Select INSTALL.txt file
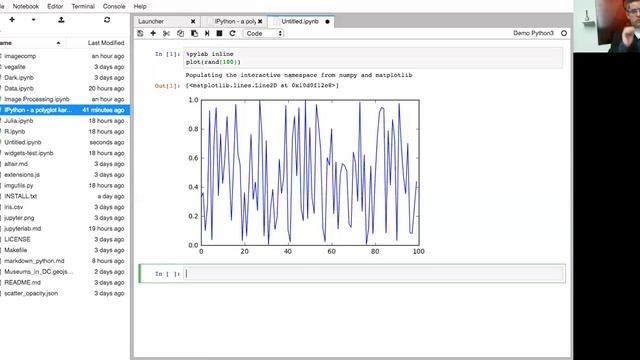The height and width of the screenshot is (360, 640). tap(65, 196)
